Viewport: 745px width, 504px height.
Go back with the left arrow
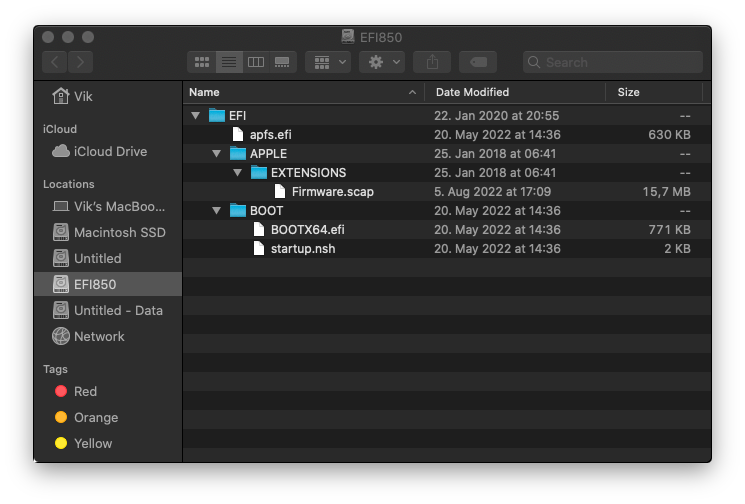coord(55,62)
